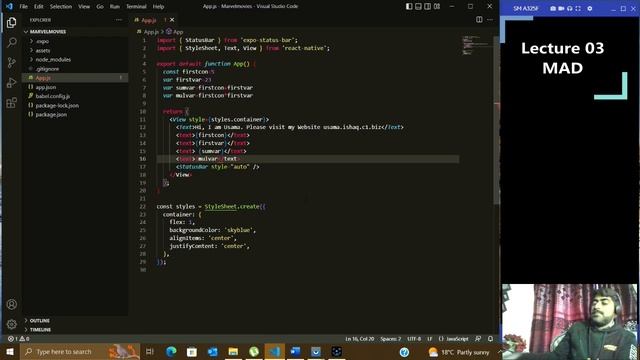Select the App.js editor tab

coord(149,20)
